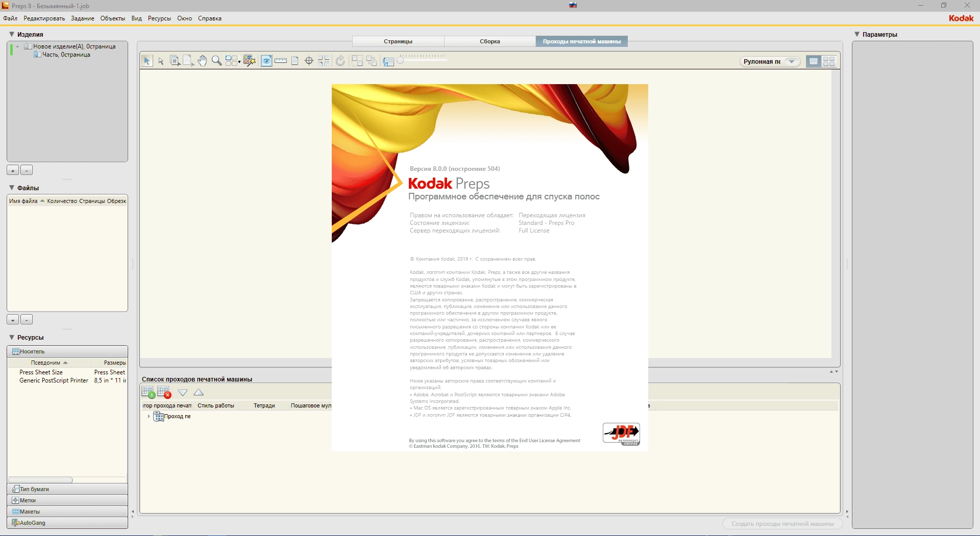
Task: Add a file with plus button under Файлы
Action: point(13,320)
